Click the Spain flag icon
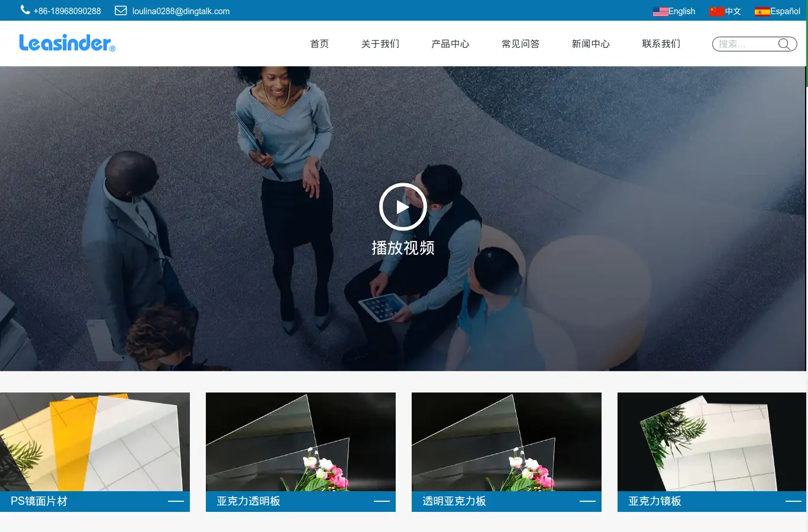This screenshot has height=532, width=808. (762, 11)
